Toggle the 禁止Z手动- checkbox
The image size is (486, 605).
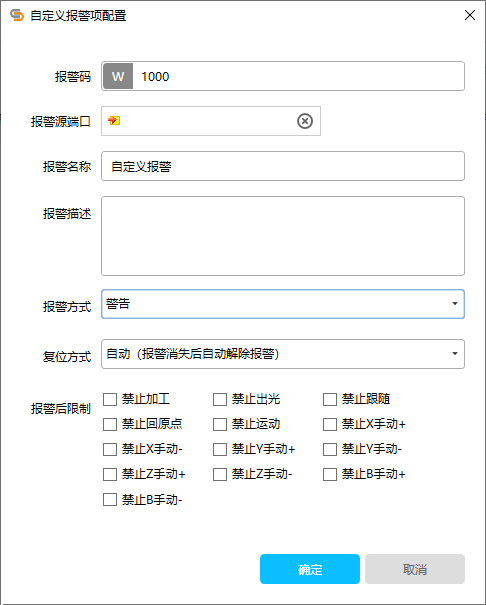pos(220,475)
